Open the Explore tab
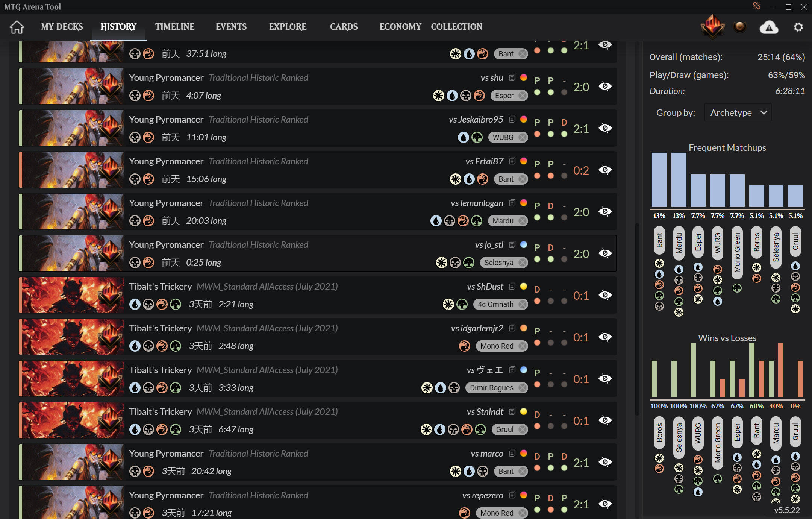This screenshot has width=812, height=519. (x=288, y=27)
